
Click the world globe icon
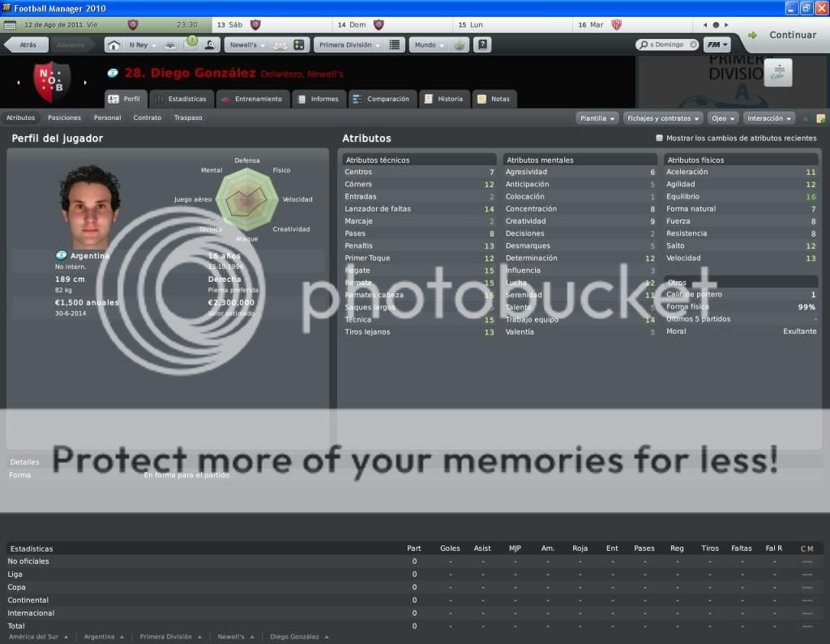tap(460, 45)
